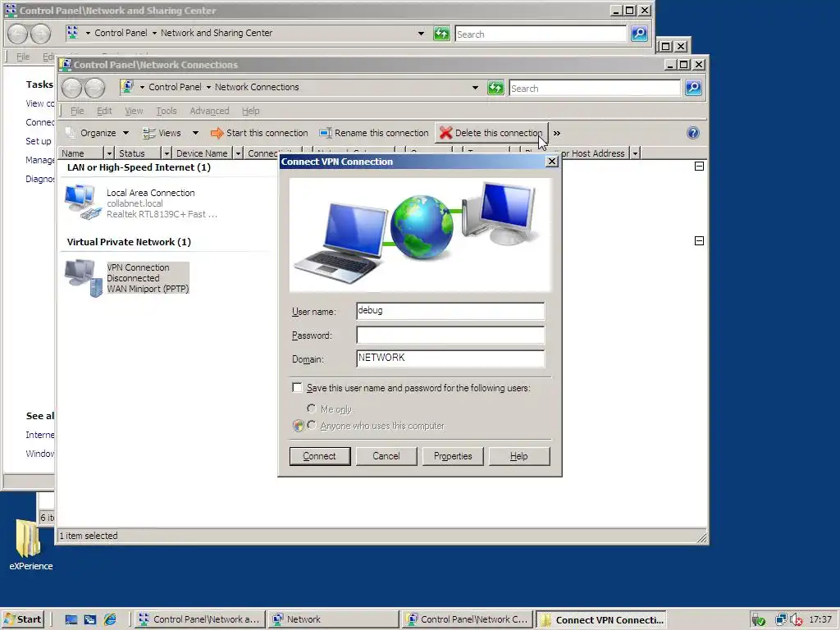The image size is (840, 630).
Task: Click the Network Connections search magnifier icon
Action: pos(693,88)
